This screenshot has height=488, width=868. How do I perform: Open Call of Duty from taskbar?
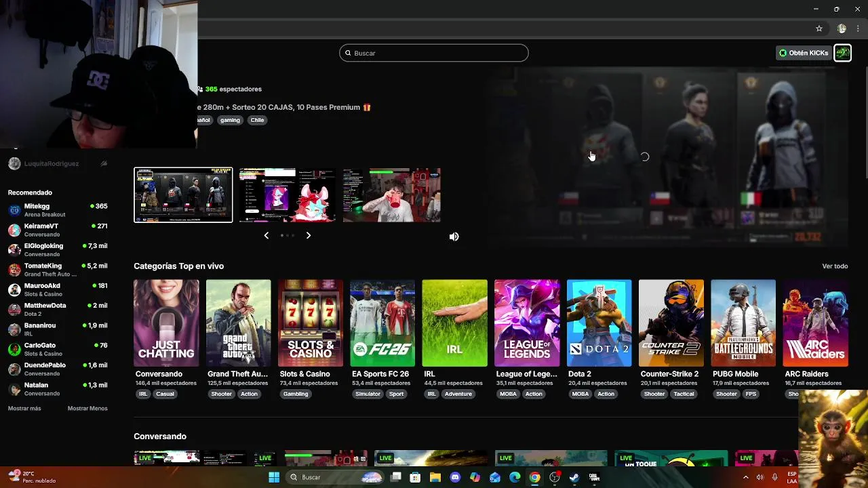tap(594, 477)
